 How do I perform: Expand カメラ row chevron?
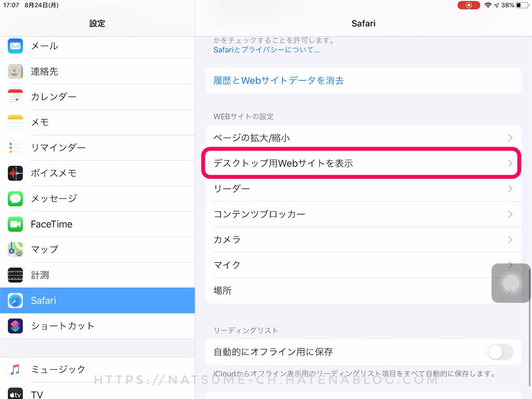(x=510, y=240)
